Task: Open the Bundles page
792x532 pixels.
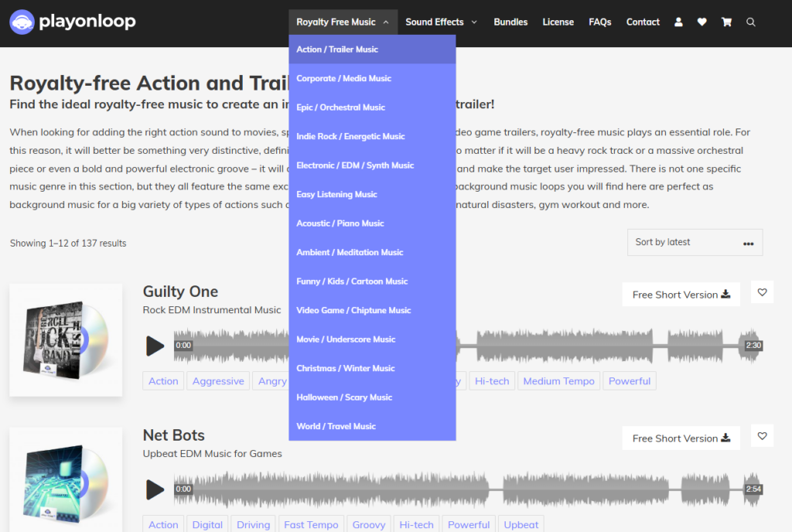Action: tap(510, 22)
